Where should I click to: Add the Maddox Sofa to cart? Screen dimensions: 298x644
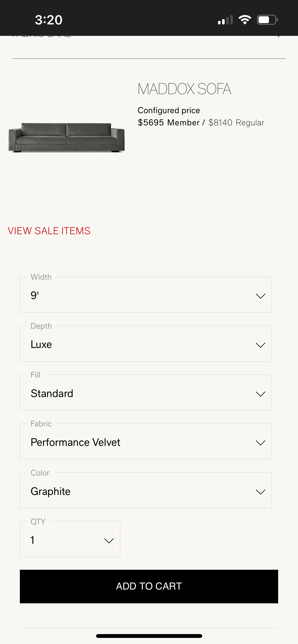pyautogui.click(x=149, y=586)
